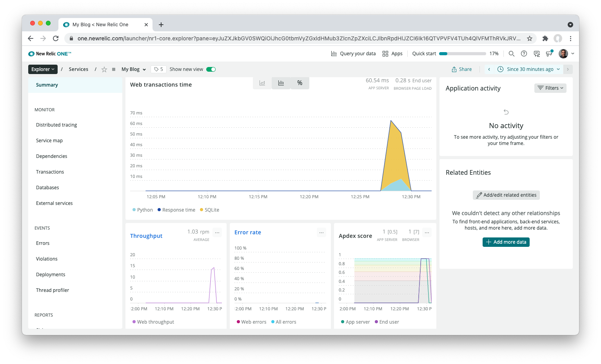Turn off the Show new view toggle
601x364 pixels.
click(211, 69)
